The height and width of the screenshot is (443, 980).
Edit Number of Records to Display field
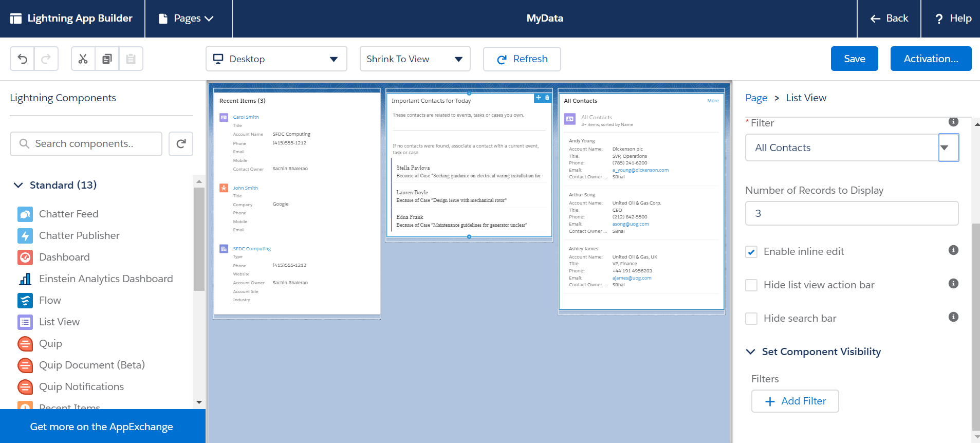(x=852, y=213)
